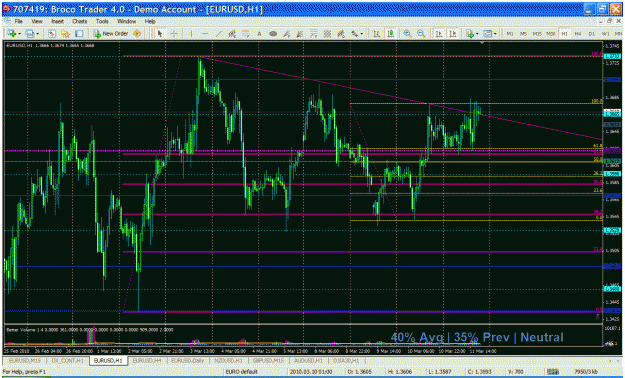Zoom out on the chart

point(421,34)
